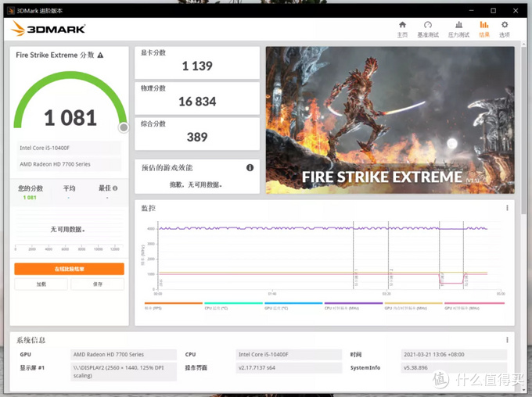Click info icon next to 最佳
This screenshot has height=397, width=532.
click(x=116, y=188)
